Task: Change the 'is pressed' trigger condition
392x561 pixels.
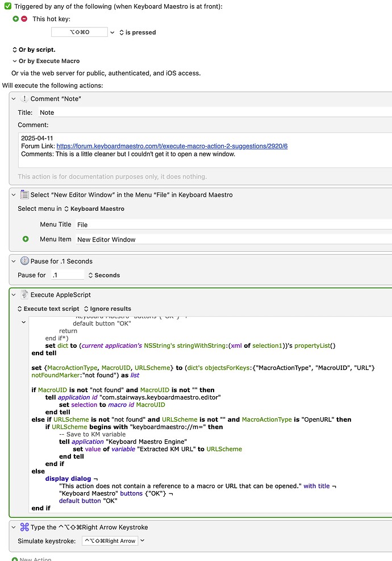Action: (137, 32)
